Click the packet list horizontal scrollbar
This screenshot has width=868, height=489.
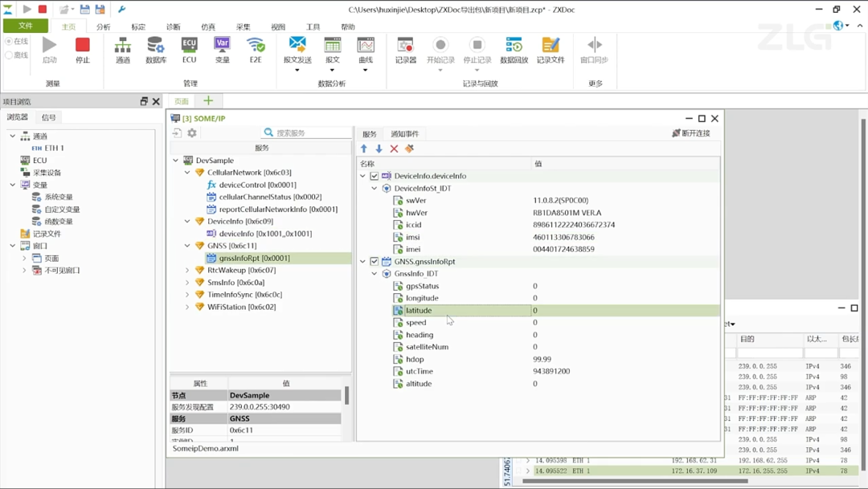pos(635,481)
